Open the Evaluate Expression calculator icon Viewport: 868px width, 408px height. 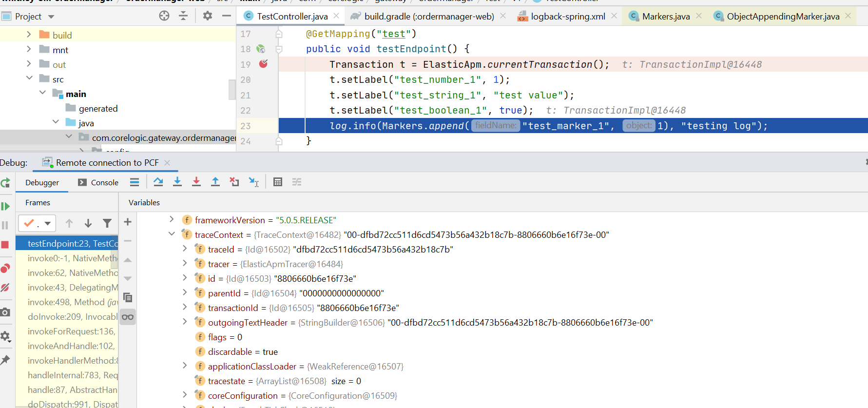(278, 182)
